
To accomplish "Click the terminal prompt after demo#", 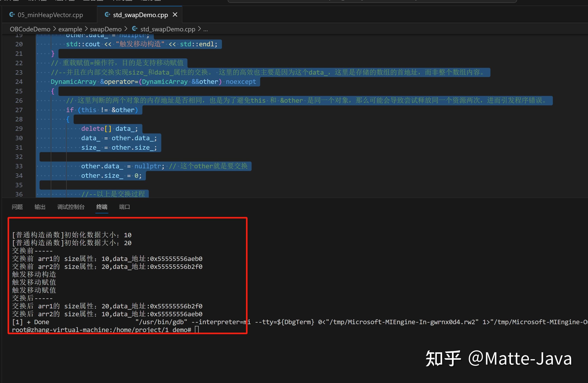I will 196,330.
